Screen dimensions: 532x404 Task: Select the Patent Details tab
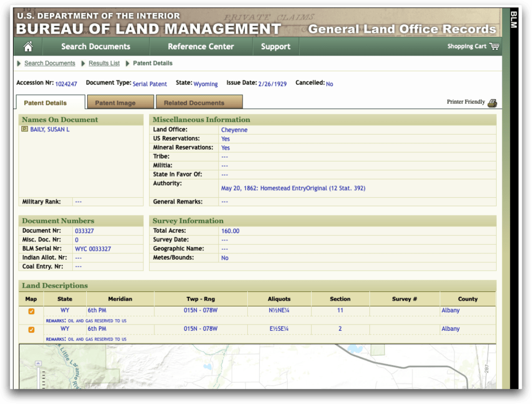[x=45, y=103]
